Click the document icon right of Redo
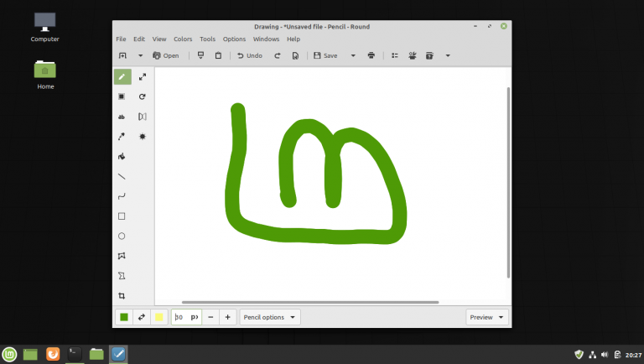The width and height of the screenshot is (644, 364). (295, 55)
